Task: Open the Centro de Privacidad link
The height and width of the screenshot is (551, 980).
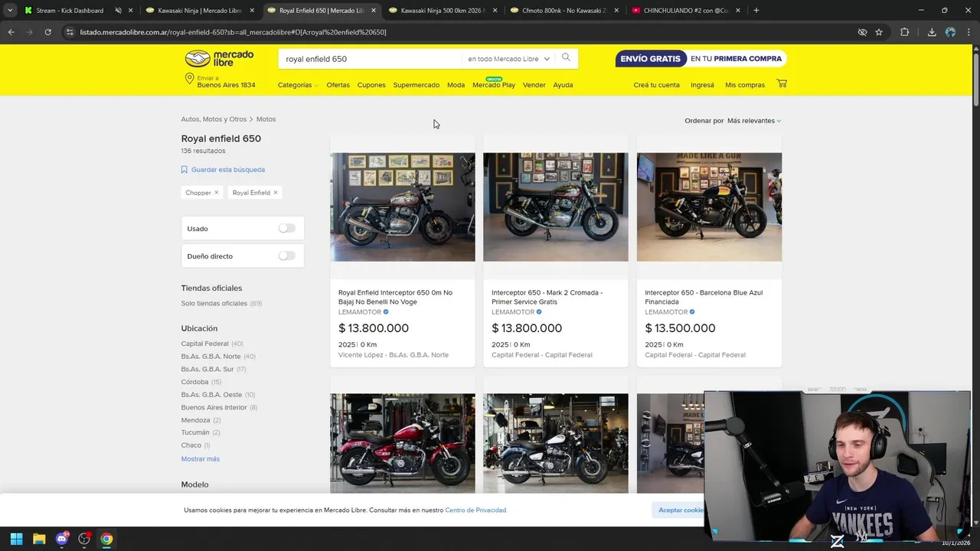Action: coord(475,510)
